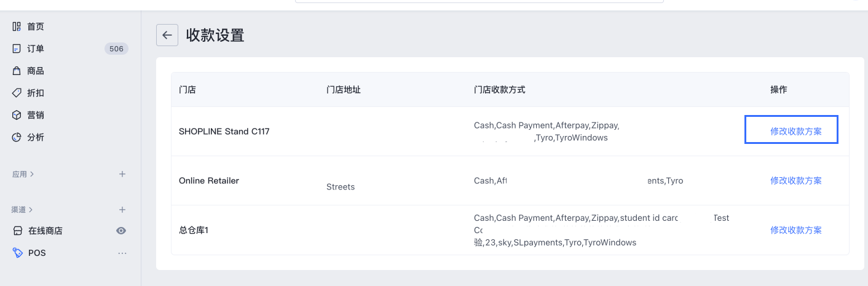Viewport: 868px width, 286px height.
Task: Click 修改收款方案 for Online Retailer
Action: click(795, 180)
